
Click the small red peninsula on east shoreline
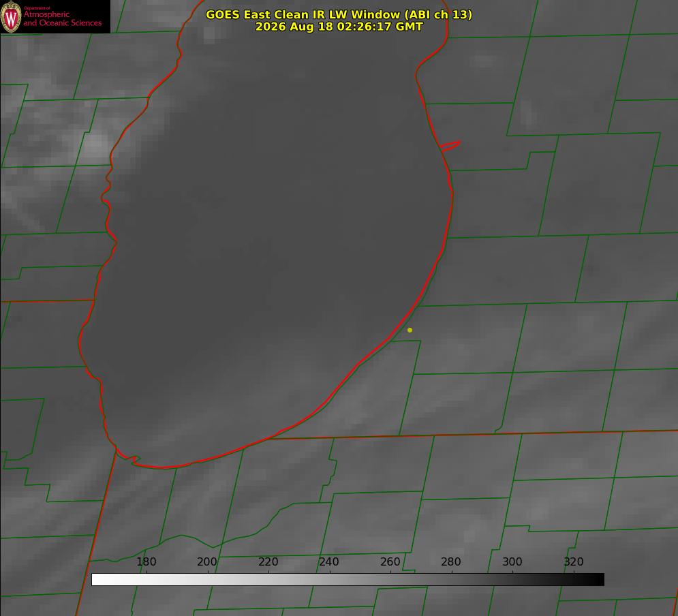coord(450,146)
